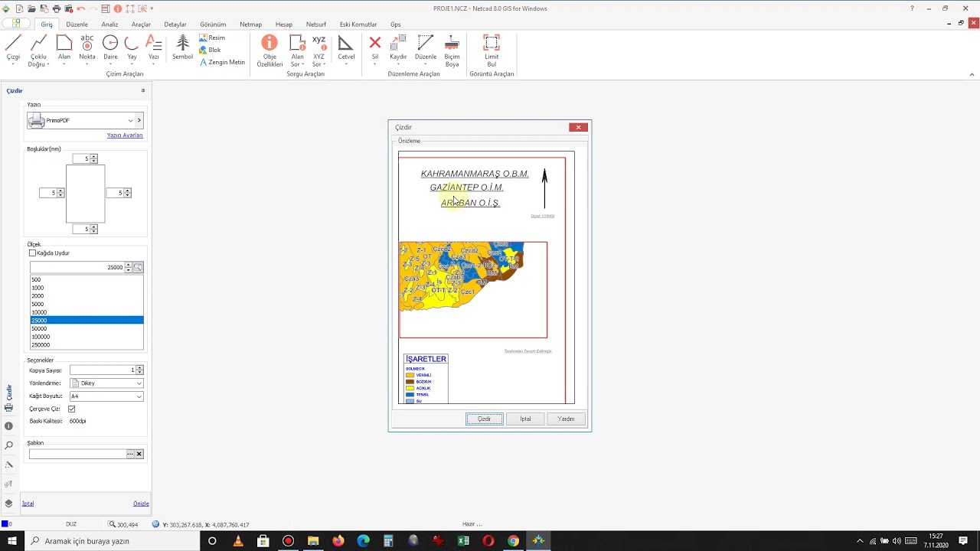This screenshot has width=980, height=551.
Task: Switch to the Araçlar ribbon tab
Action: [x=141, y=24]
